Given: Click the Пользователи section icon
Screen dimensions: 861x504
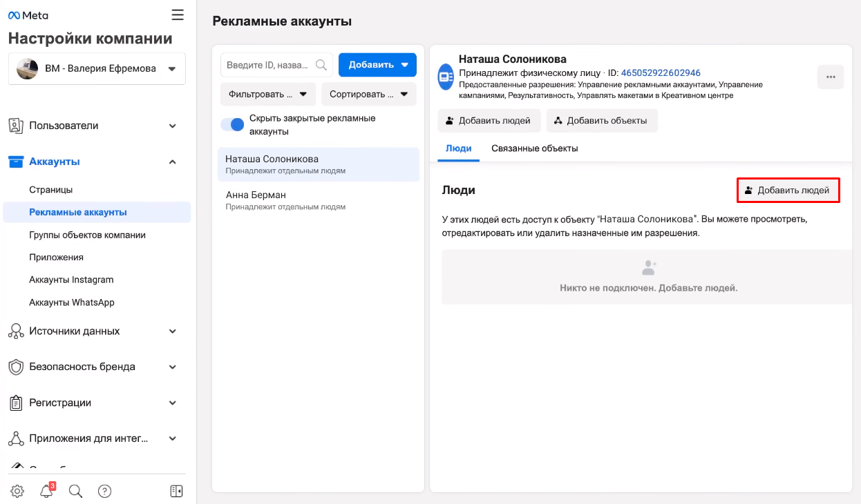Looking at the screenshot, I should click(16, 126).
